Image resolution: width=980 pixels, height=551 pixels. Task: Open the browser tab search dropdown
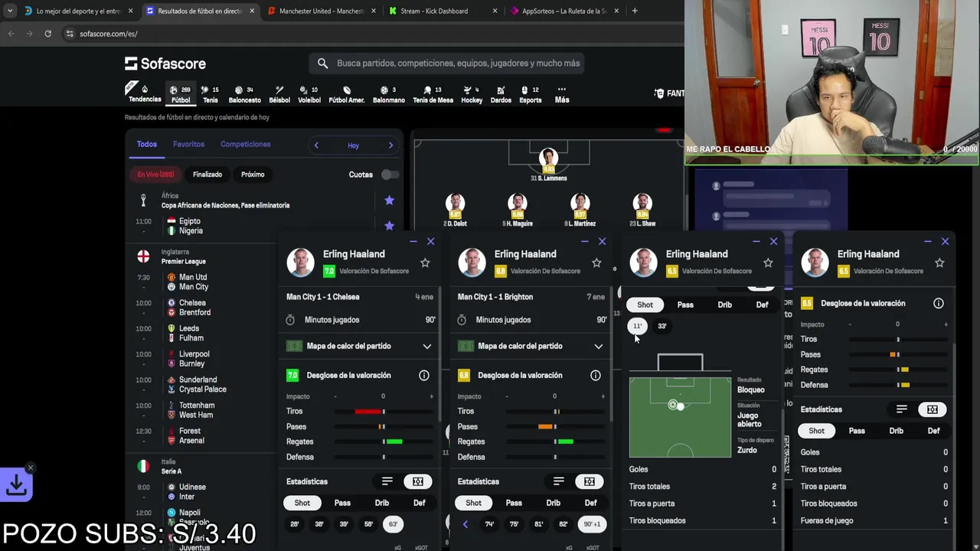pyautogui.click(x=9, y=11)
